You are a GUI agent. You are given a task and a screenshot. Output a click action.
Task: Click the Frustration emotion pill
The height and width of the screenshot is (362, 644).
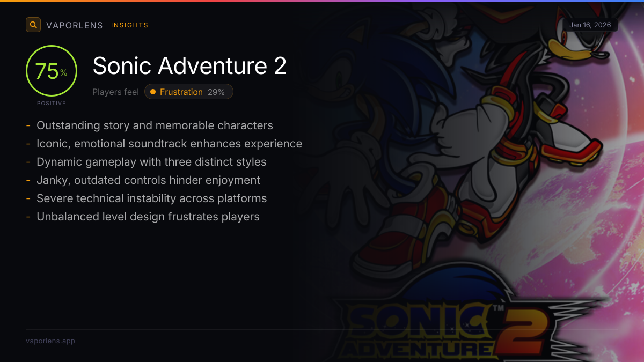point(188,92)
